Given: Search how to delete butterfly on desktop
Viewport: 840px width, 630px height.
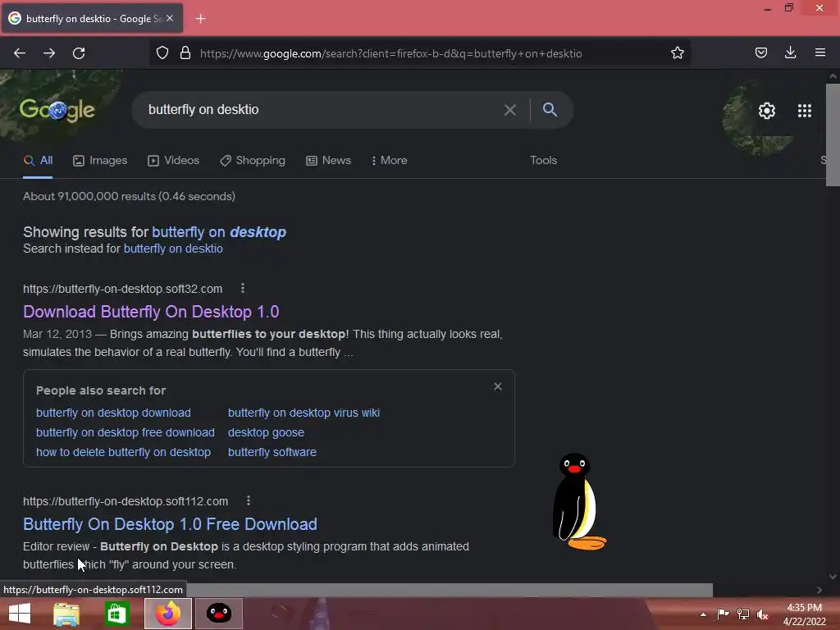Looking at the screenshot, I should 123,452.
